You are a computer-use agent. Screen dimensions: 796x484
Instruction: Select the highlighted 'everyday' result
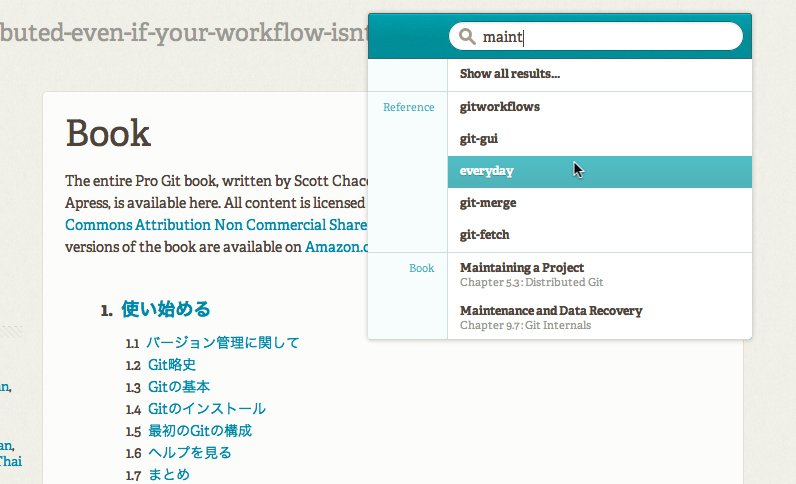(487, 171)
